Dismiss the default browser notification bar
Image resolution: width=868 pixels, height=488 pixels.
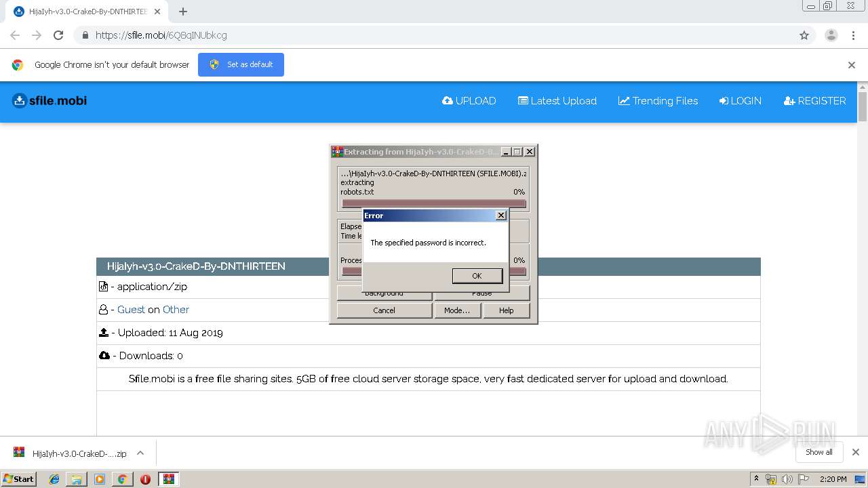point(852,65)
